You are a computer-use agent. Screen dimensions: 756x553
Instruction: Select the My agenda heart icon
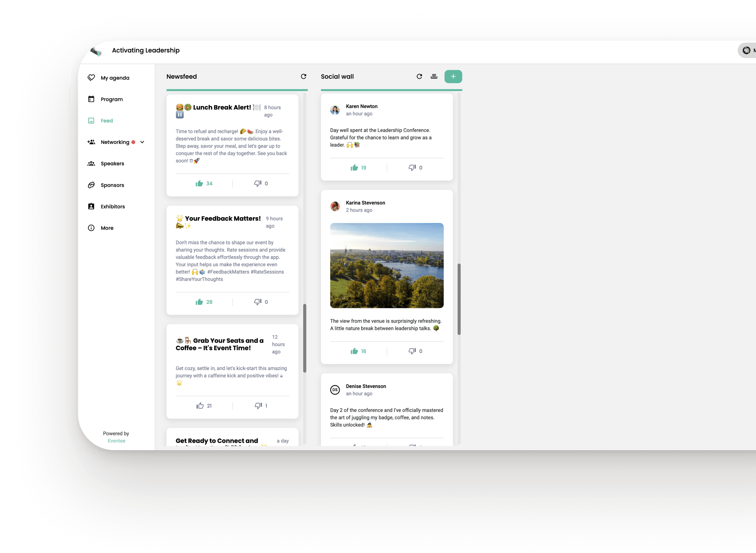point(91,77)
